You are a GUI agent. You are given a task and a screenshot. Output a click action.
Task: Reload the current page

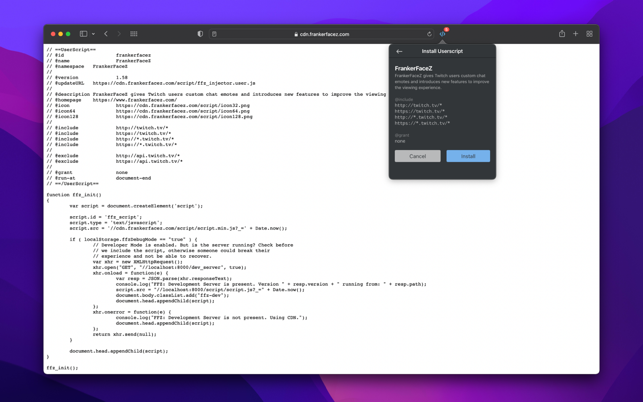[x=429, y=34]
